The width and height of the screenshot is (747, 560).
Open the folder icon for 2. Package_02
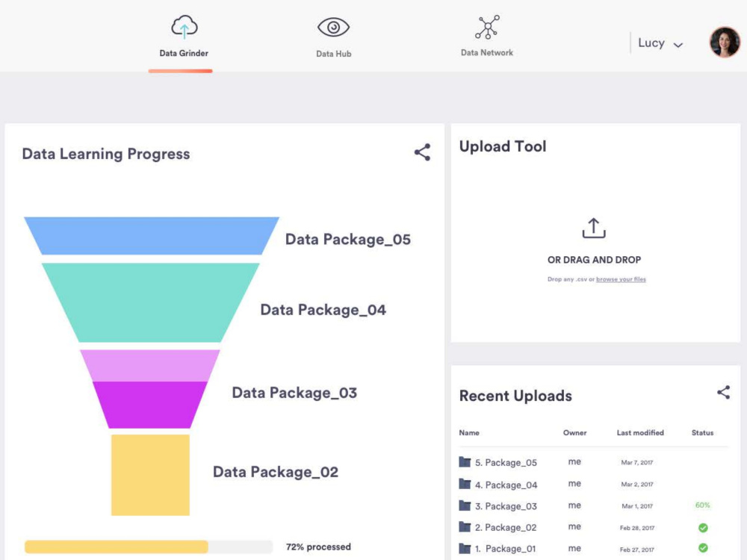(x=465, y=526)
